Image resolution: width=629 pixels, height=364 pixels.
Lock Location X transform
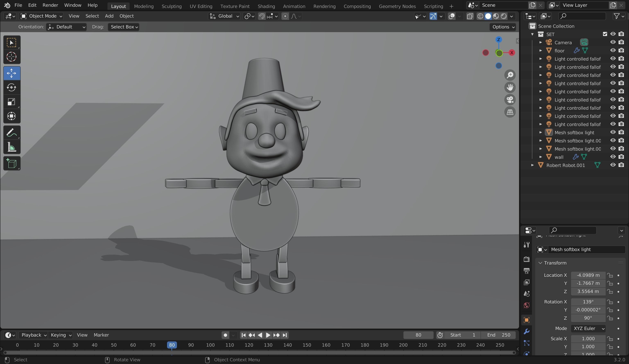pyautogui.click(x=610, y=275)
